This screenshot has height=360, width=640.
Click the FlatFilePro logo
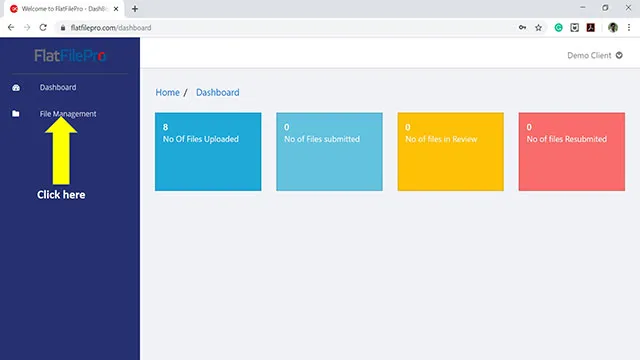click(x=70, y=56)
